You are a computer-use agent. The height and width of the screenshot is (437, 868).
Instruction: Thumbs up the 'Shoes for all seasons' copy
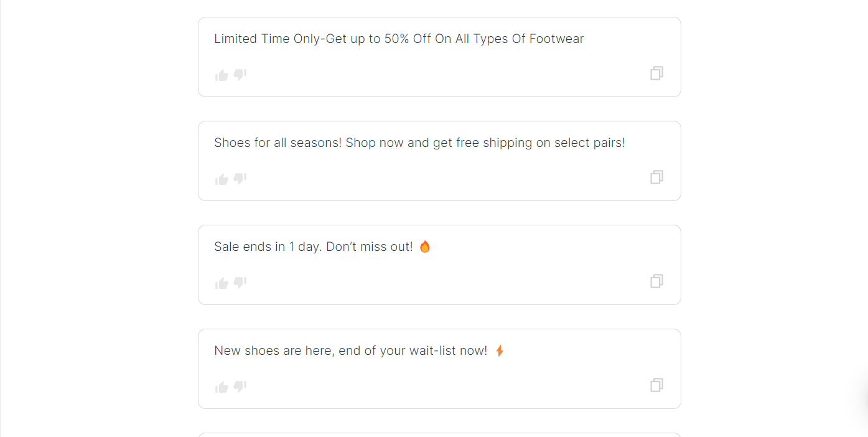(x=222, y=179)
